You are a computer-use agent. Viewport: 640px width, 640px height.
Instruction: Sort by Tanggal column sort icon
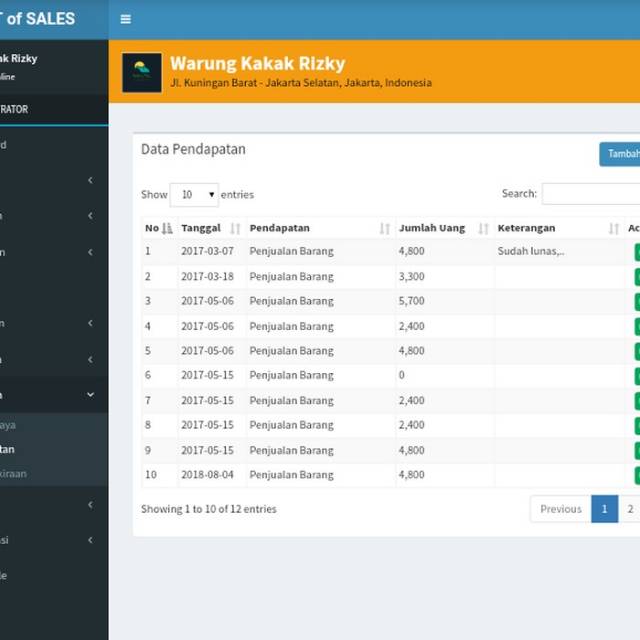235,228
